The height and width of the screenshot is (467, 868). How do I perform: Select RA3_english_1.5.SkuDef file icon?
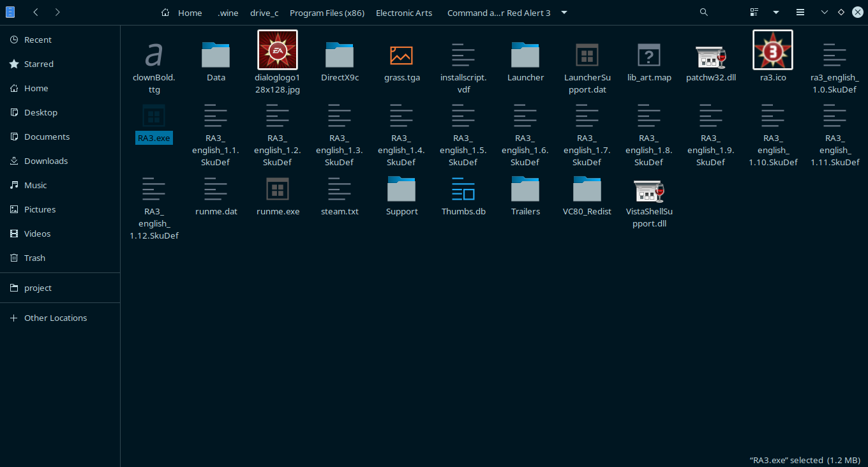(463, 116)
